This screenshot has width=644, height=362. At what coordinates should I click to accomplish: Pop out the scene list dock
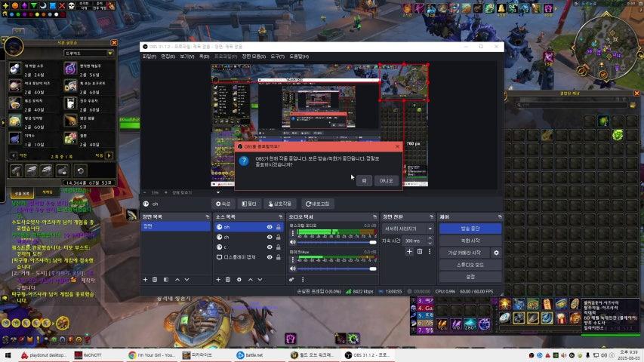pos(208,216)
